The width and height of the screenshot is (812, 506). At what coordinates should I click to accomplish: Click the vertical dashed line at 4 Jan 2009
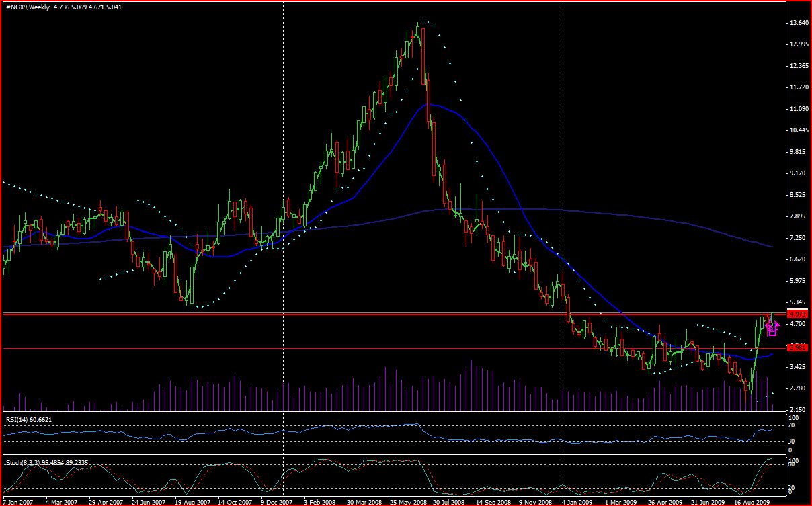coord(562,202)
